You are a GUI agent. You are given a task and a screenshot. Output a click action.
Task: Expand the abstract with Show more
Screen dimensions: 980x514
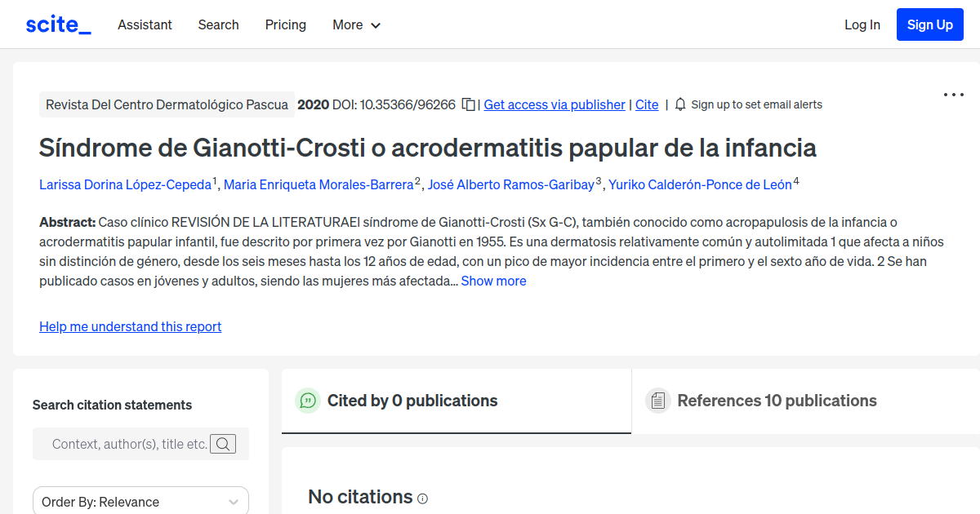[493, 280]
